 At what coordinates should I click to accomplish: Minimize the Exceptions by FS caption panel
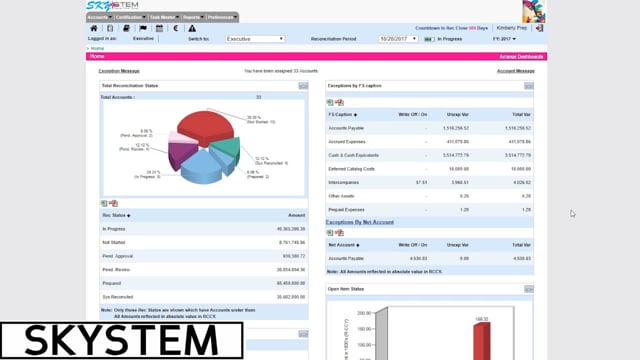(x=529, y=86)
